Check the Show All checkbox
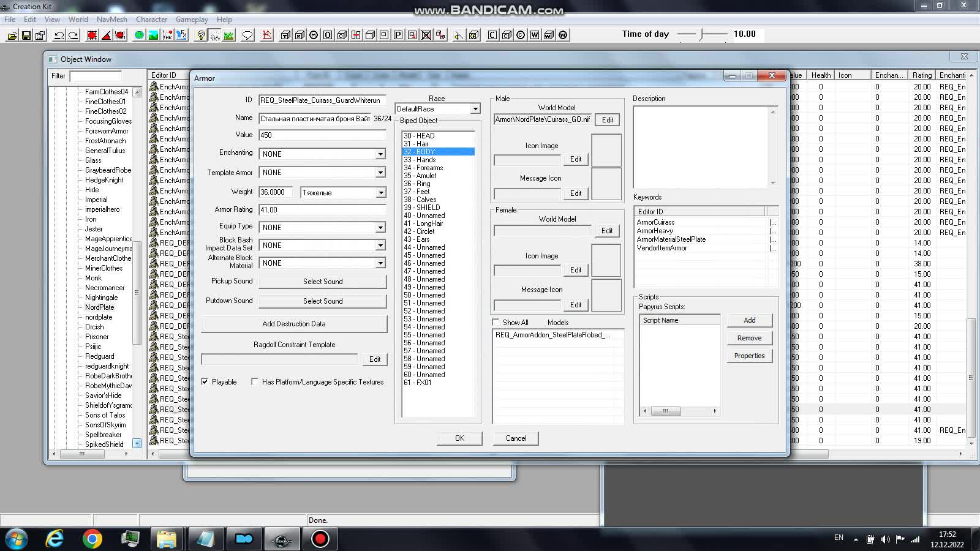 click(x=496, y=322)
